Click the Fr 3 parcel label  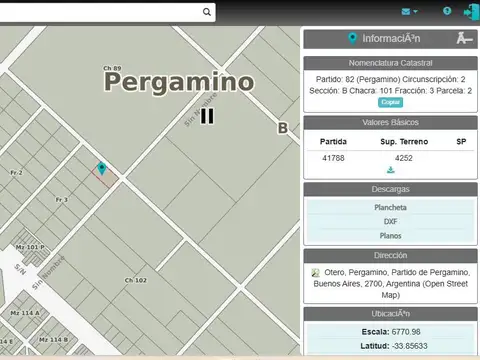point(61,200)
